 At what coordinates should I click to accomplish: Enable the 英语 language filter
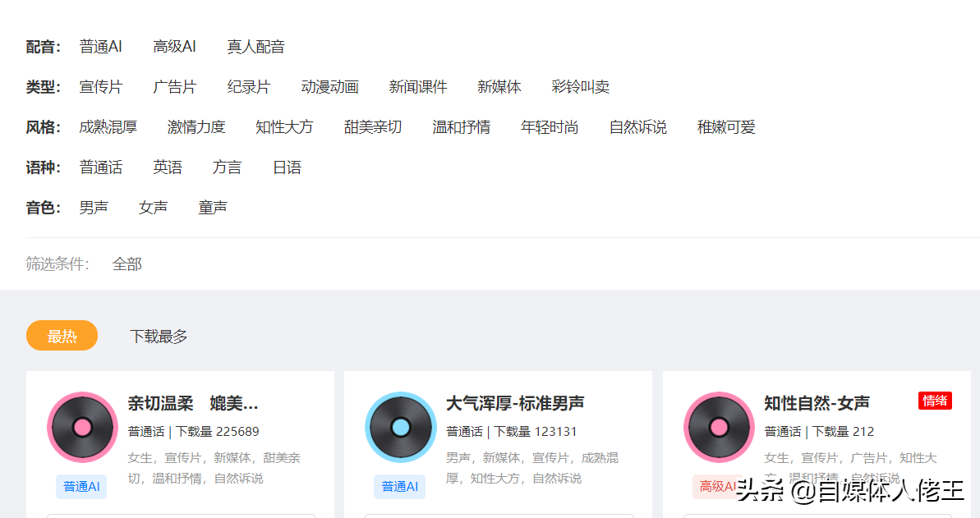click(168, 167)
